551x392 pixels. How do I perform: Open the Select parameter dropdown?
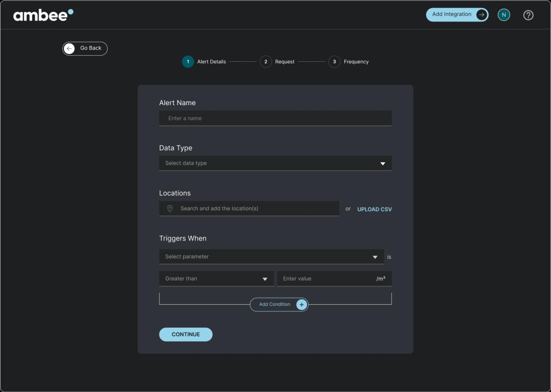271,257
